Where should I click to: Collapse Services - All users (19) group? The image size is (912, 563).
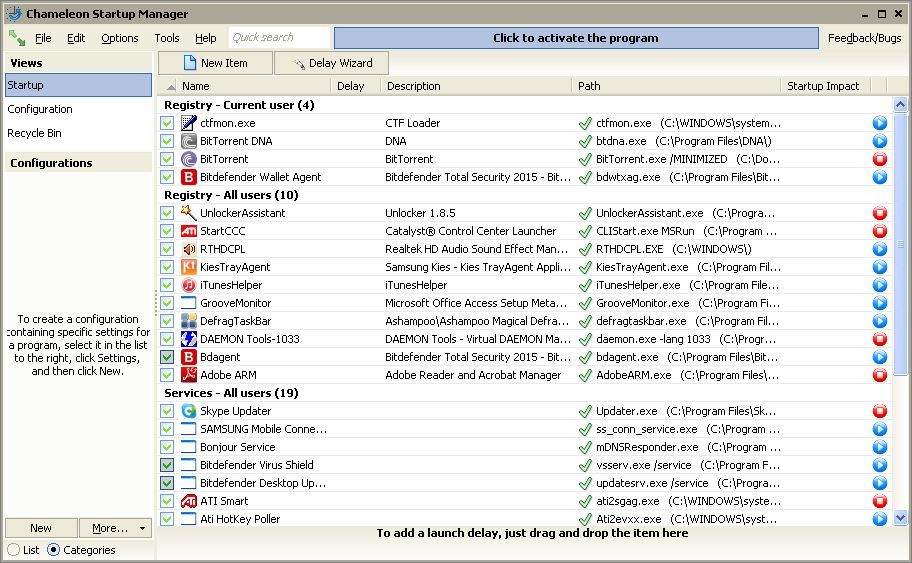[x=231, y=393]
